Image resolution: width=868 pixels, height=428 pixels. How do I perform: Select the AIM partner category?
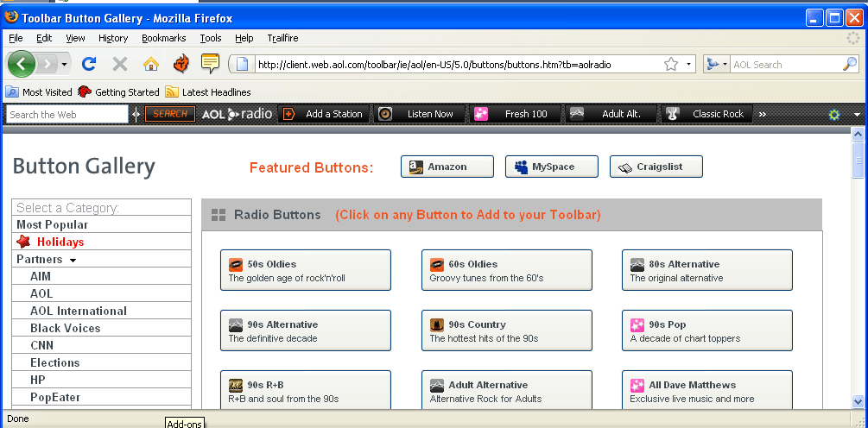[x=101, y=276]
